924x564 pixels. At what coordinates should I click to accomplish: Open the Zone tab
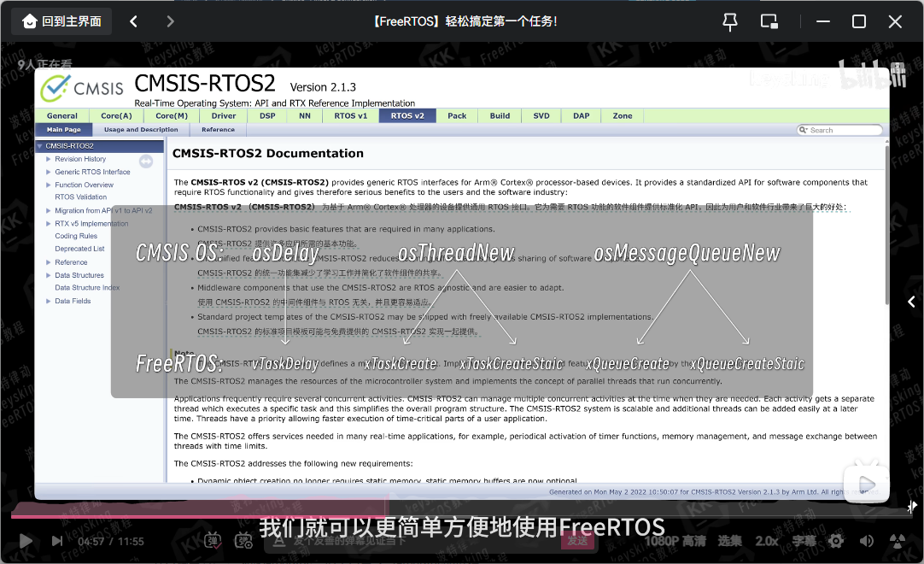point(623,115)
